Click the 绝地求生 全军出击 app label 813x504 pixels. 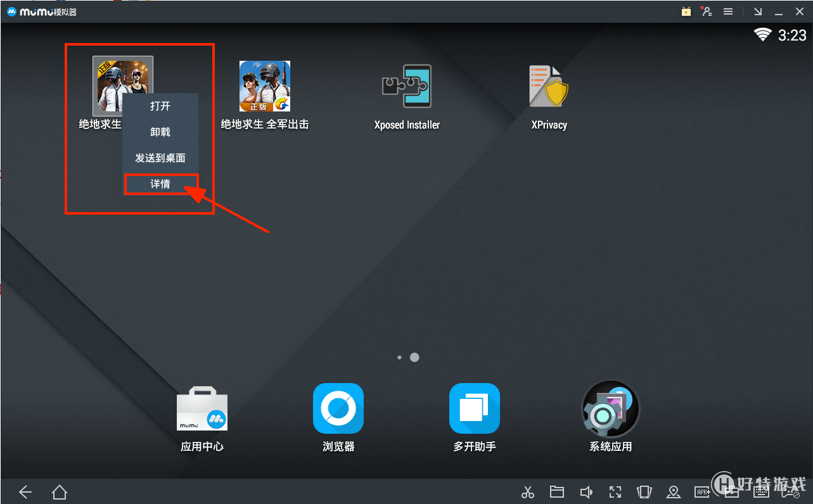point(265,125)
